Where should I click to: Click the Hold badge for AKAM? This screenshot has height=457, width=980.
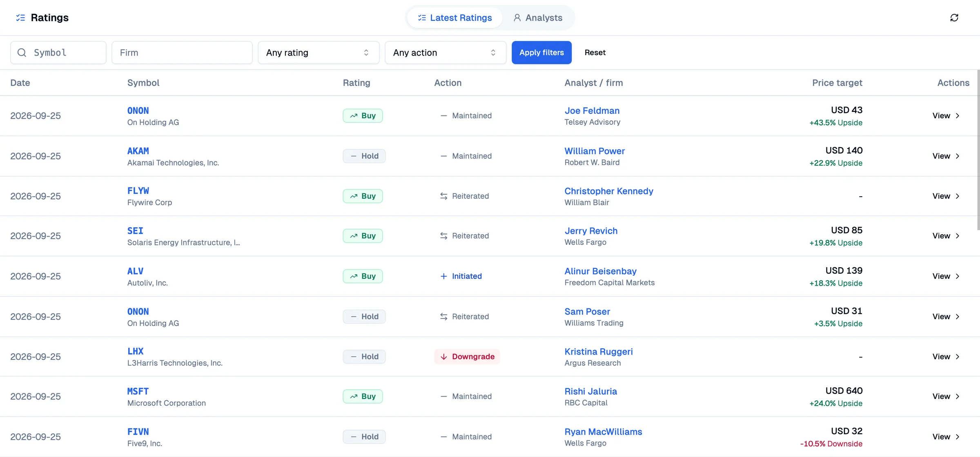coord(364,156)
